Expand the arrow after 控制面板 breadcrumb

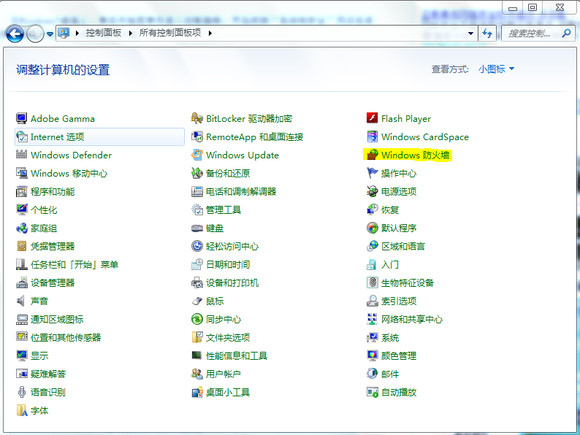(130, 33)
